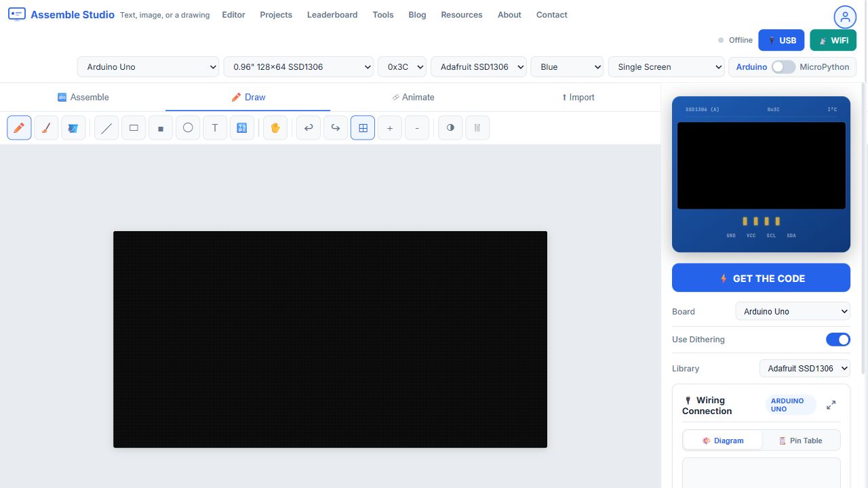868x488 pixels.
Task: Select the Fill bucket tool
Action: coord(73,127)
